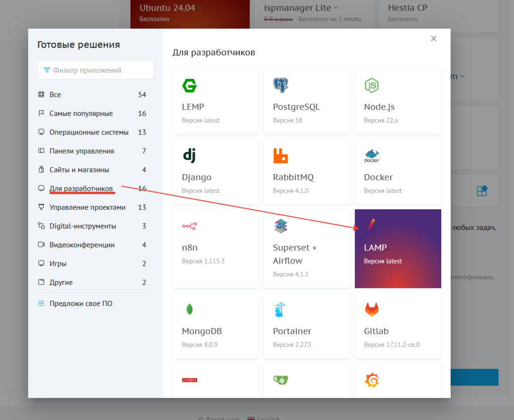514x420 pixels.
Task: Click the 'Предложи свое ПО' link
Action: tap(80, 304)
